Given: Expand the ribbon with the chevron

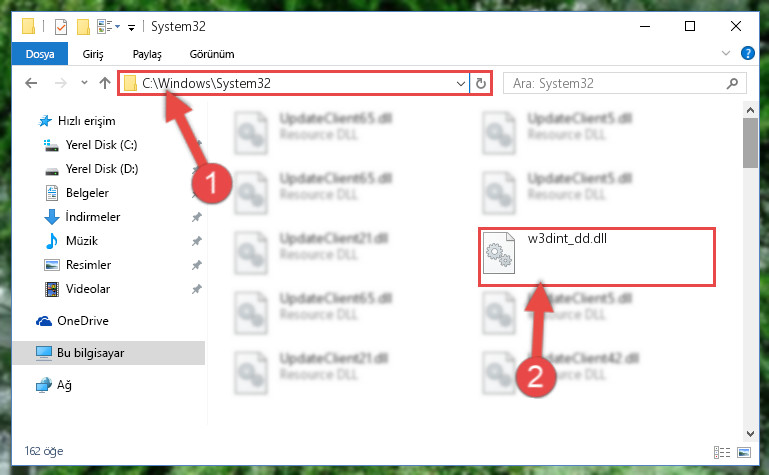Looking at the screenshot, I should pos(726,53).
